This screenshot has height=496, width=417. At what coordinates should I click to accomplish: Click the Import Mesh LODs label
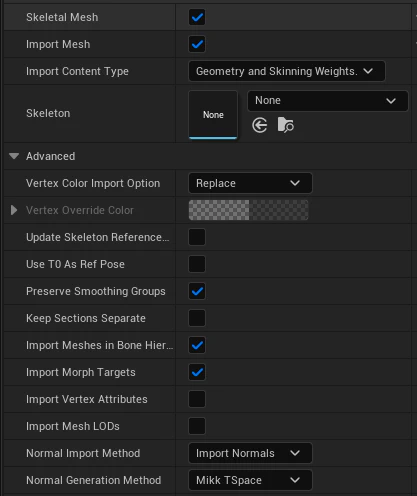(x=73, y=426)
